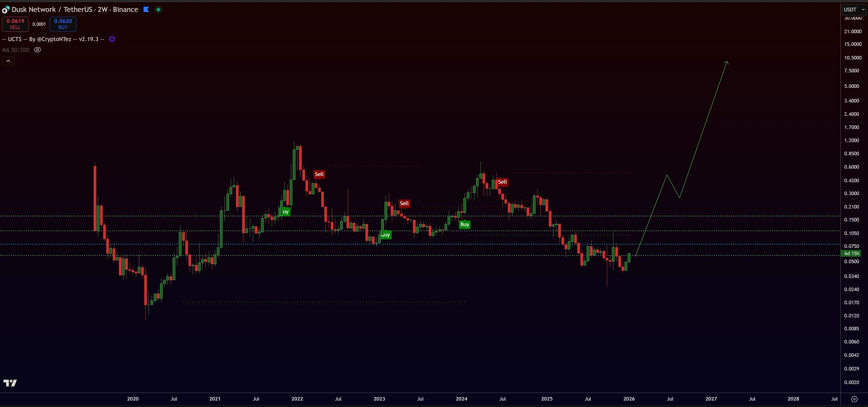Select the MA 50/200 indicator label
The width and height of the screenshot is (868, 407).
(x=16, y=50)
